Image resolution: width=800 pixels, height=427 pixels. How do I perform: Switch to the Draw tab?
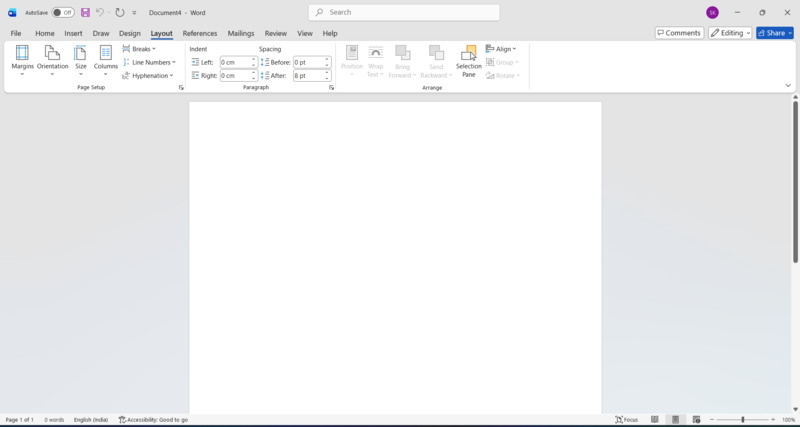(101, 33)
